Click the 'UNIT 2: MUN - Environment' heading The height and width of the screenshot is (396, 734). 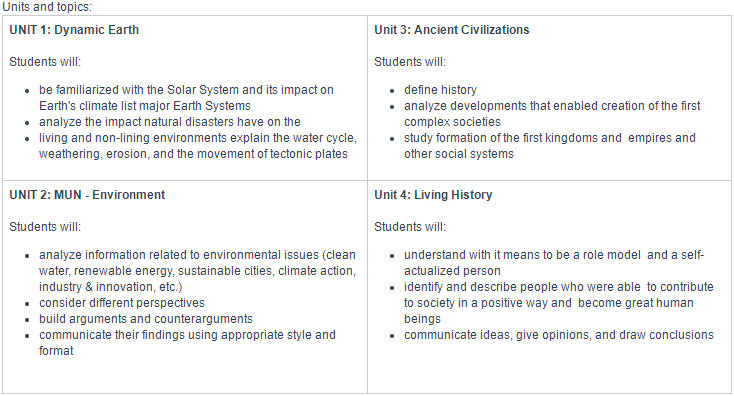[87, 195]
